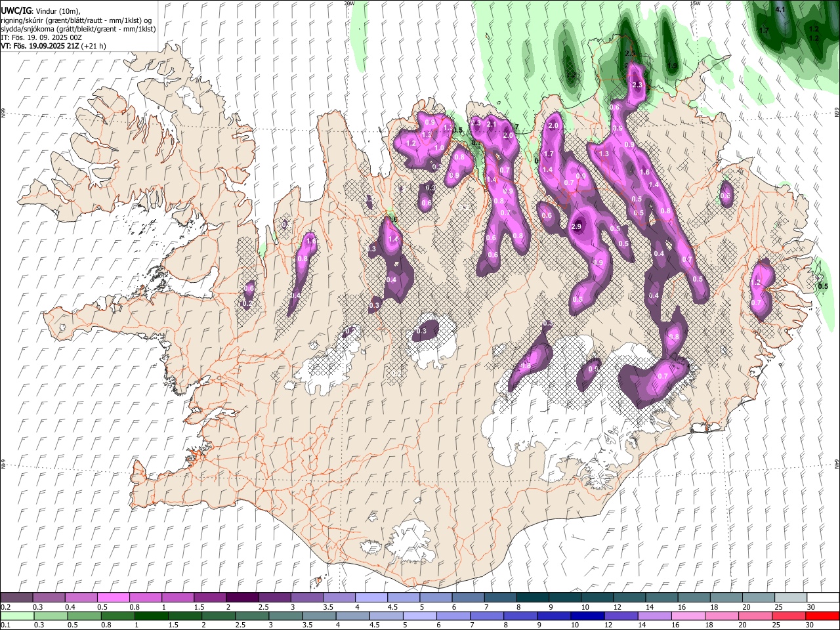Click the dark mauve 0.2 swatch in upper legend
The height and width of the screenshot is (630, 840).
coord(16,597)
